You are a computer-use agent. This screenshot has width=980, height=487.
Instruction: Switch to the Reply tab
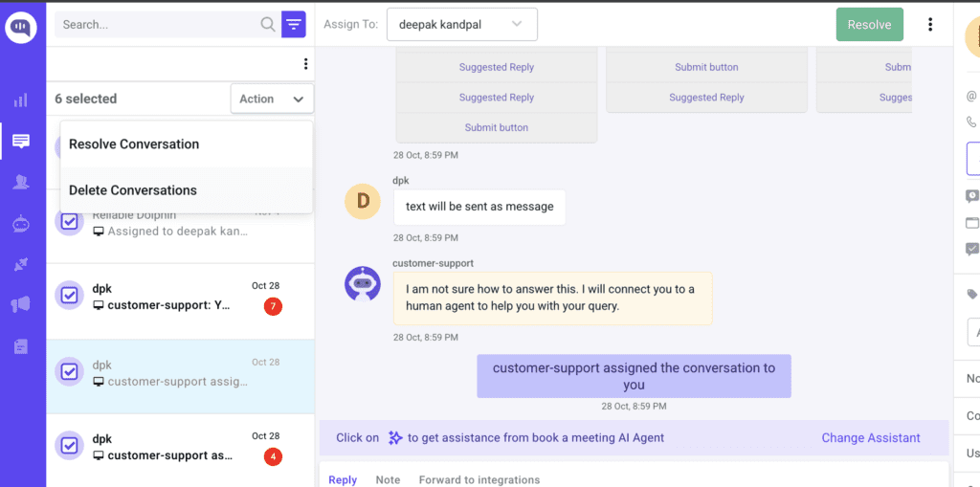click(x=343, y=479)
